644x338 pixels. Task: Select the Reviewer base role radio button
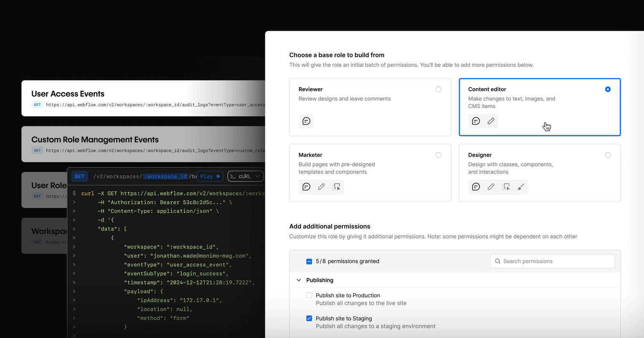[438, 89]
